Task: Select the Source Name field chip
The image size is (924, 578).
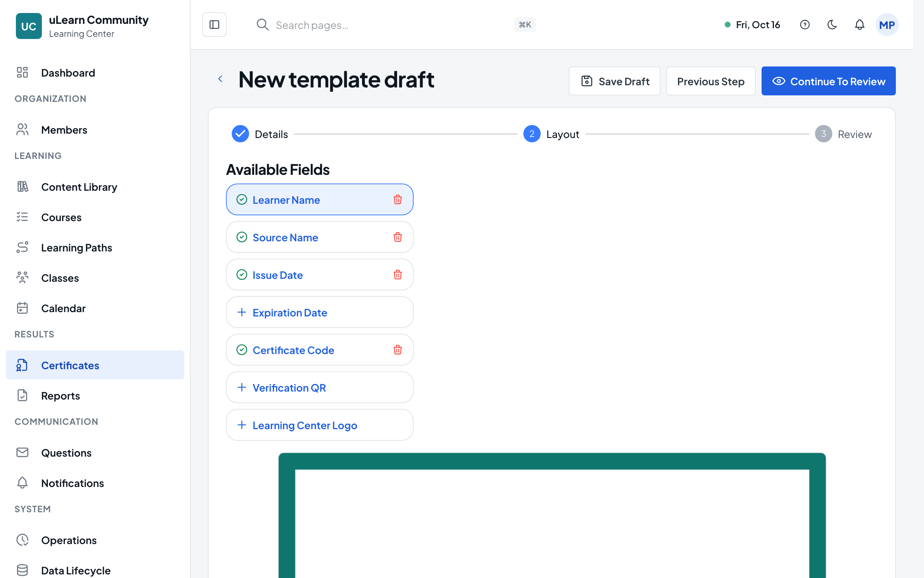Action: pyautogui.click(x=319, y=237)
